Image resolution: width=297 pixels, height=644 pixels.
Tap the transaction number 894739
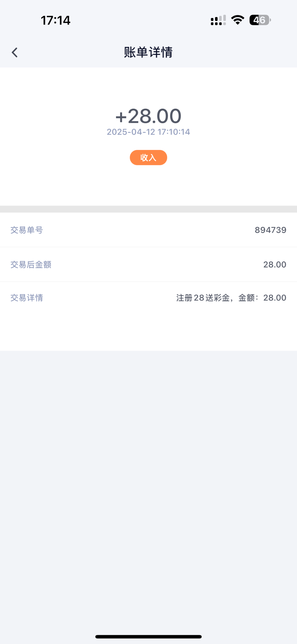point(270,230)
